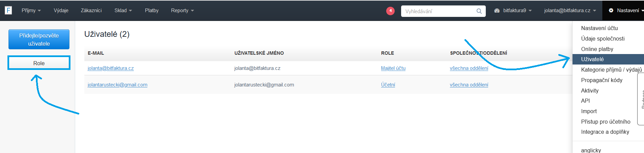Open the red notification badge
The image size is (644, 153).
click(x=390, y=11)
